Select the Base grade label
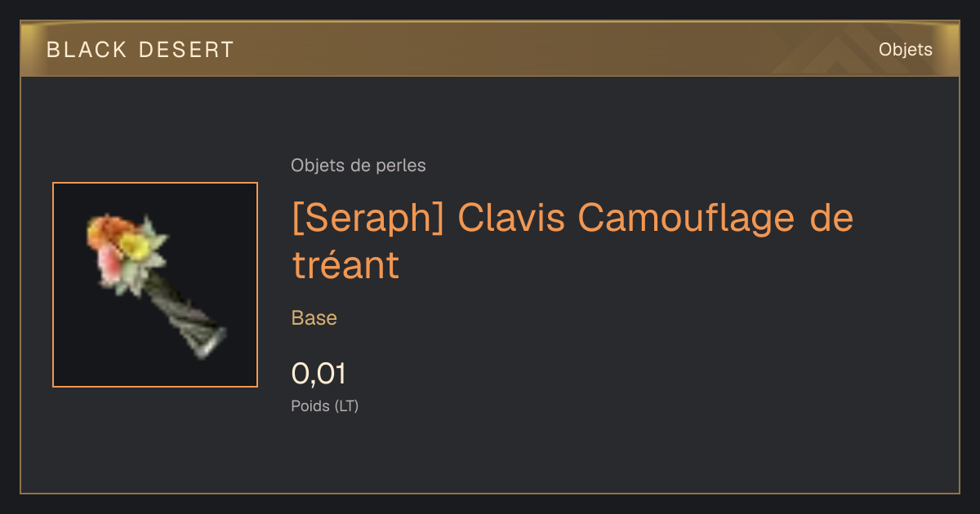 (x=314, y=318)
